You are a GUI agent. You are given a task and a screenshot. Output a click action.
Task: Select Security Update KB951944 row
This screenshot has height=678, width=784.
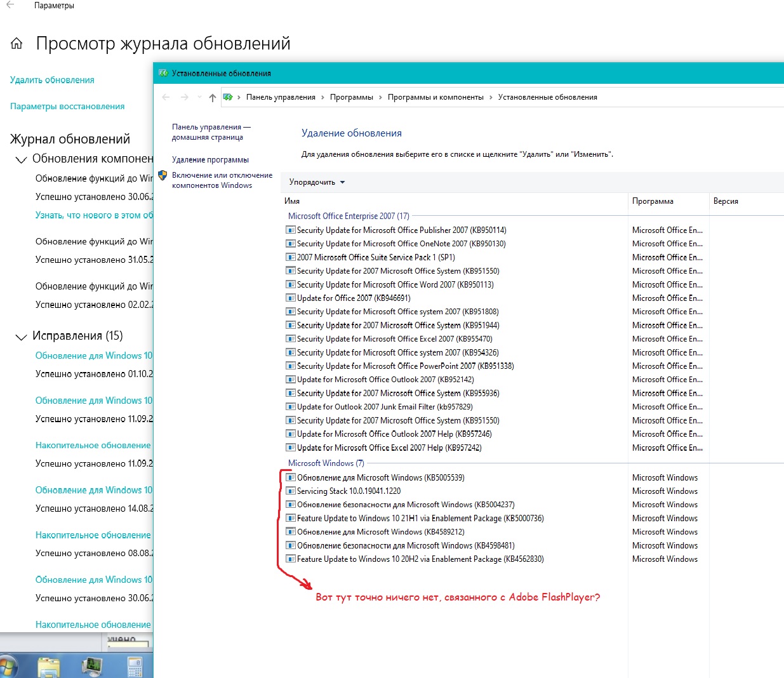click(398, 325)
